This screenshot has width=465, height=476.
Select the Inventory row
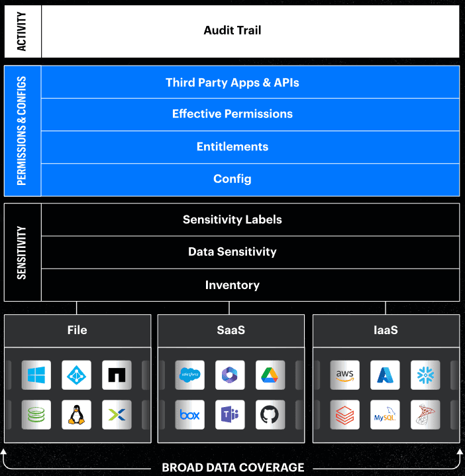click(x=250, y=285)
